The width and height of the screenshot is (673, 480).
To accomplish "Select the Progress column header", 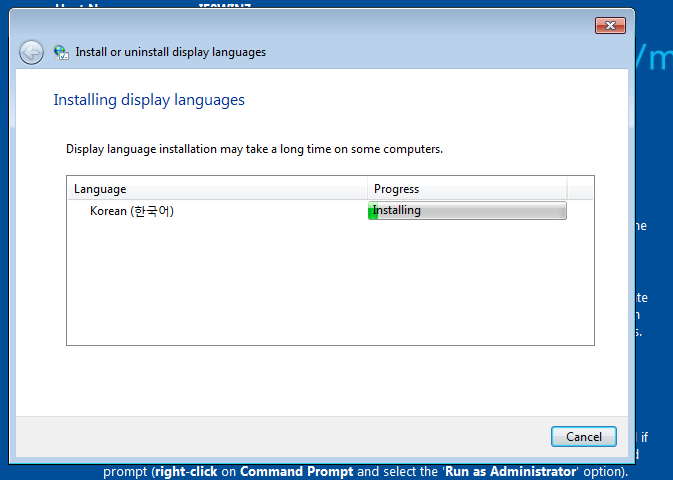I will coord(467,189).
